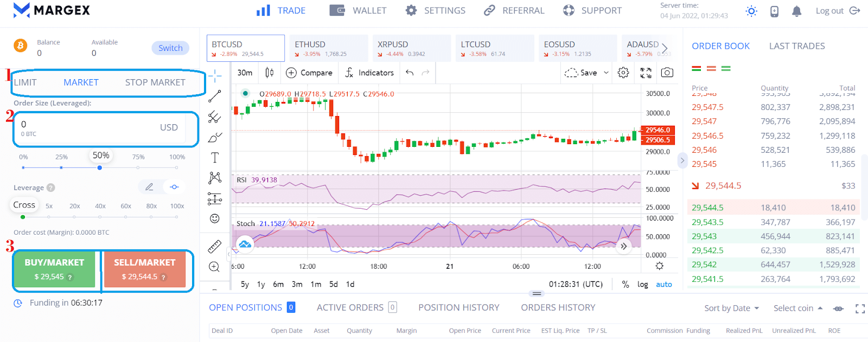The height and width of the screenshot is (342, 868).
Task: Select the text annotation tool
Action: click(215, 158)
